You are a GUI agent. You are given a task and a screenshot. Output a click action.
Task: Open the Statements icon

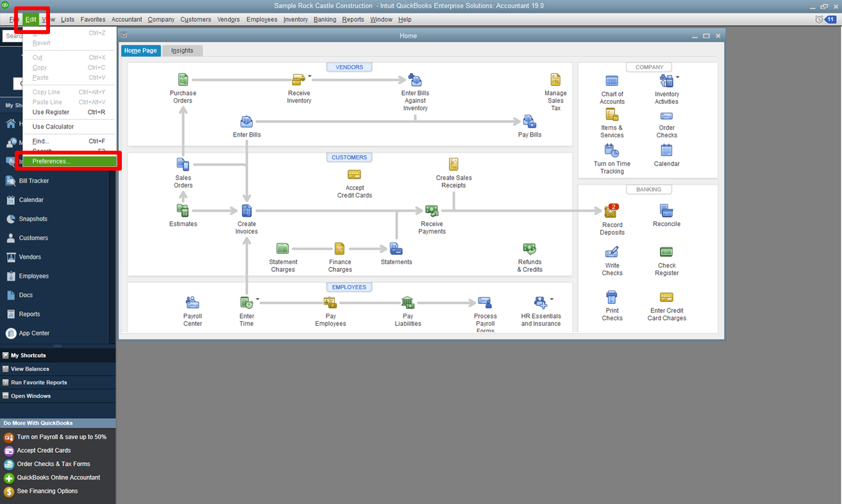tap(396, 249)
